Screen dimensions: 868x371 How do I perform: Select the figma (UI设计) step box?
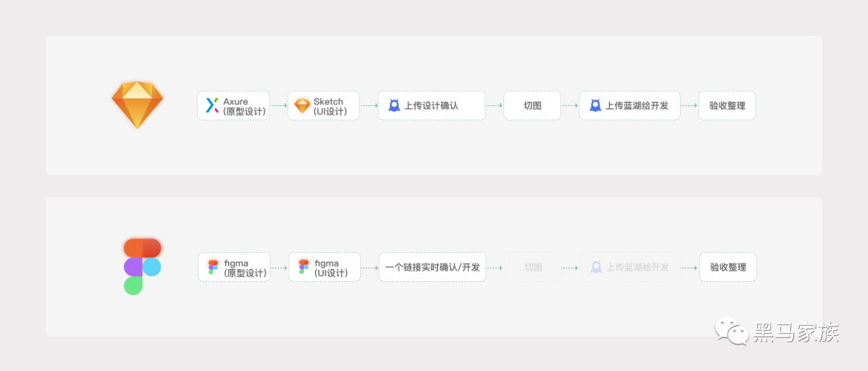(x=325, y=267)
